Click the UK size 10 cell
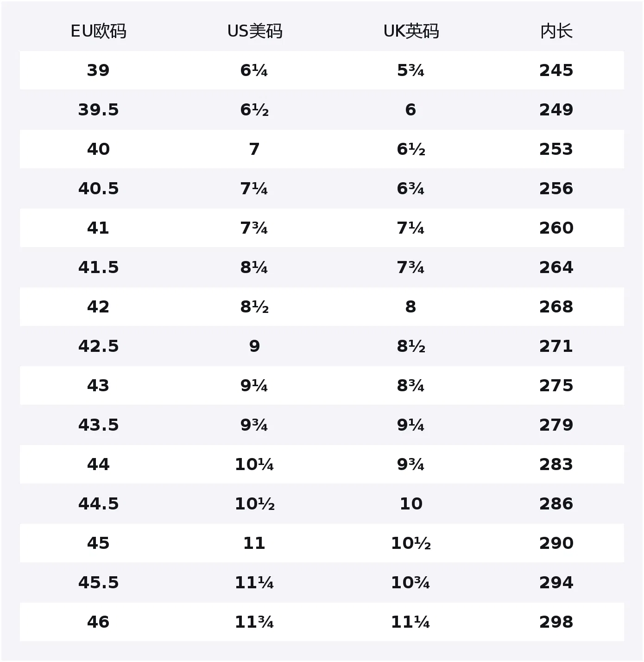644x662 pixels. [x=411, y=504]
